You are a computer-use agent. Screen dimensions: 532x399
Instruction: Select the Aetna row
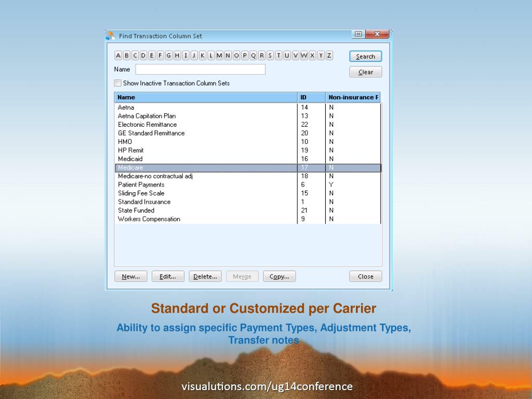pyautogui.click(x=248, y=107)
